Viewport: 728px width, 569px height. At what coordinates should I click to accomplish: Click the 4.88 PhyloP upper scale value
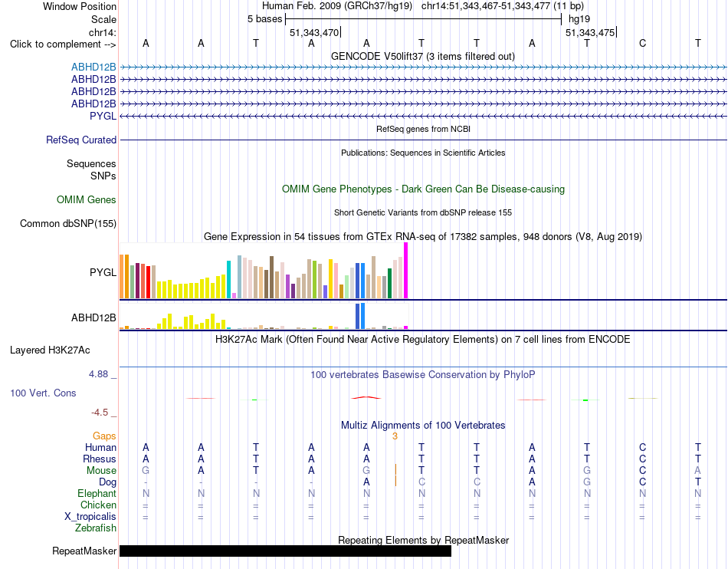pos(98,374)
